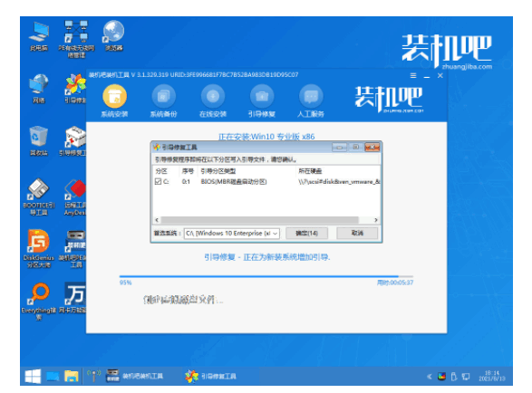This screenshot has width=532, height=393.
Task: Open the colorful 引导修复 desktop shortcut
Action: coord(76,89)
